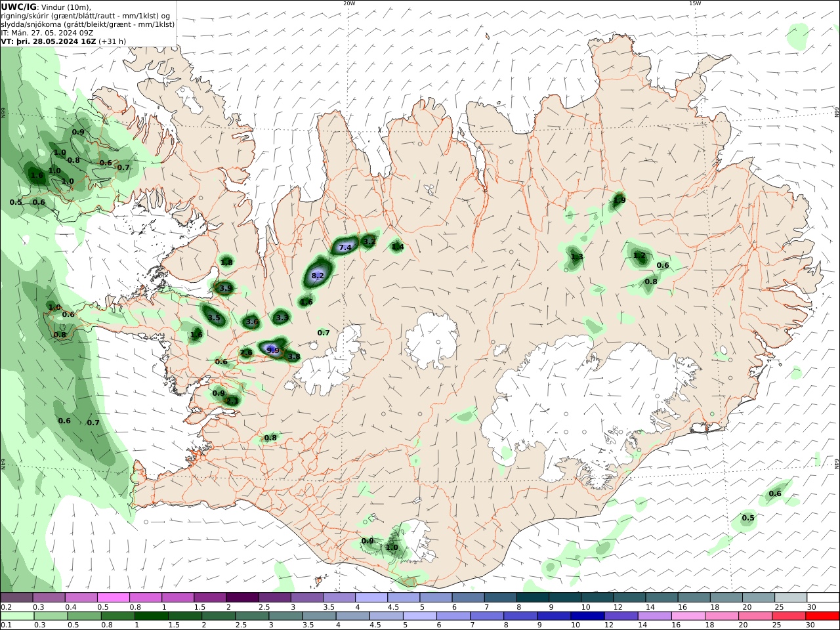Click the 3.0 precipitation value
The height and width of the screenshot is (630, 840).
click(252, 322)
